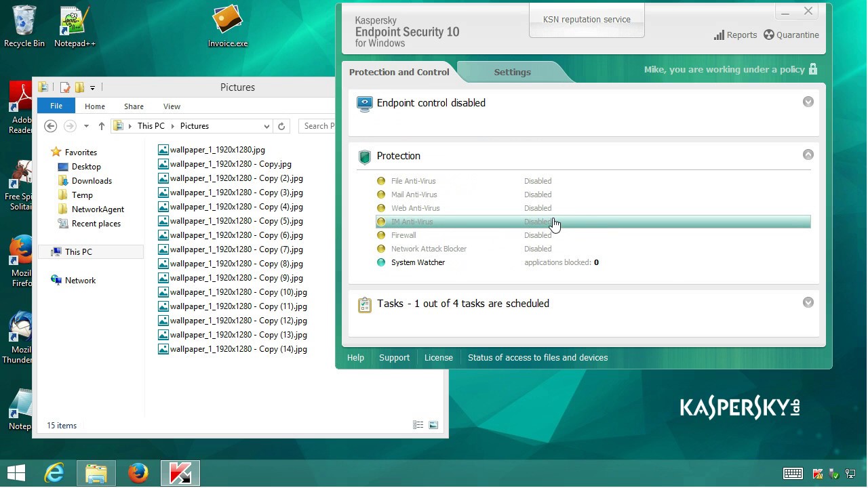Select the Recycle Bin desktop icon
868x488 pixels.
point(24,27)
